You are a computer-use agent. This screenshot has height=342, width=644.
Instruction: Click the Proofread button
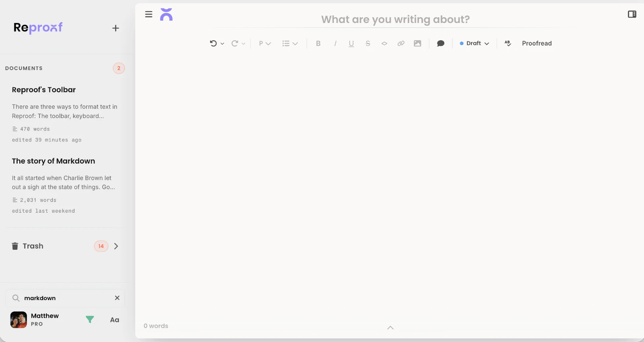pyautogui.click(x=537, y=44)
